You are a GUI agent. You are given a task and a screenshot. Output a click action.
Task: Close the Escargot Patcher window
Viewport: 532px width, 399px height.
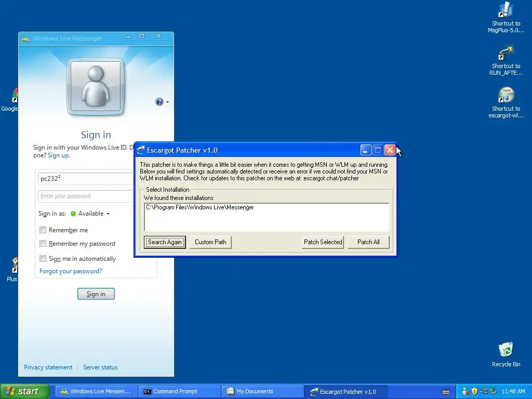pyautogui.click(x=390, y=150)
